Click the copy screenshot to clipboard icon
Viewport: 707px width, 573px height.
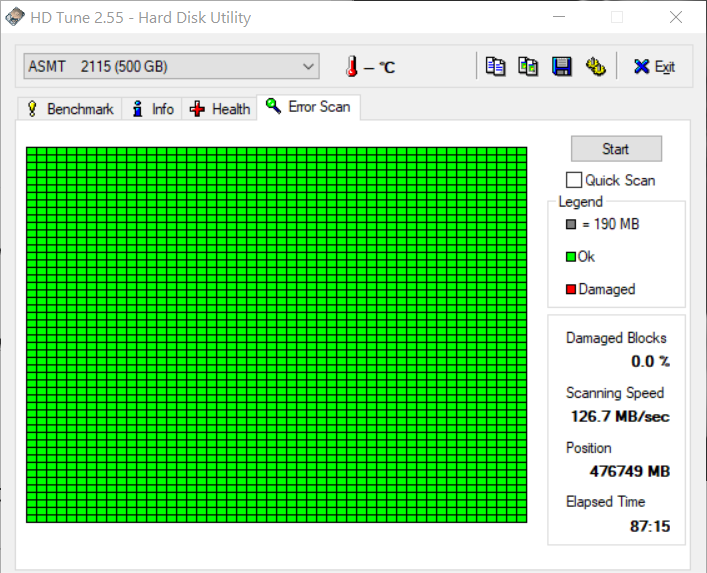pyautogui.click(x=528, y=66)
